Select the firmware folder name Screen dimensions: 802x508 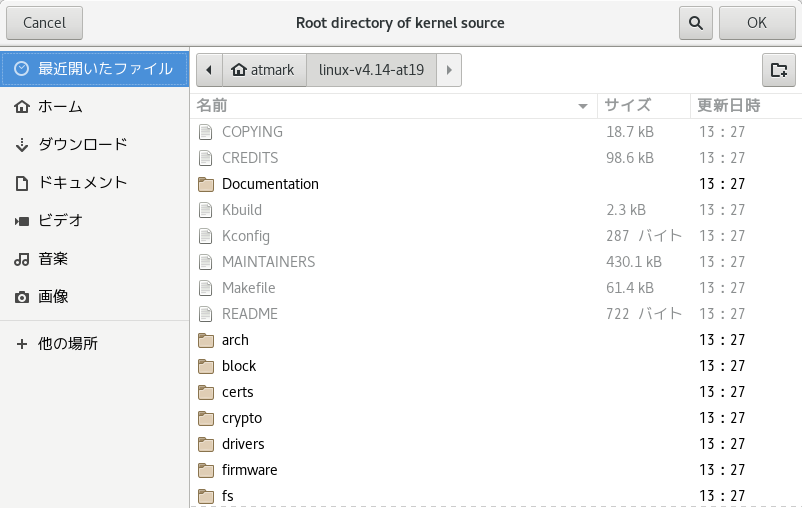tap(250, 470)
